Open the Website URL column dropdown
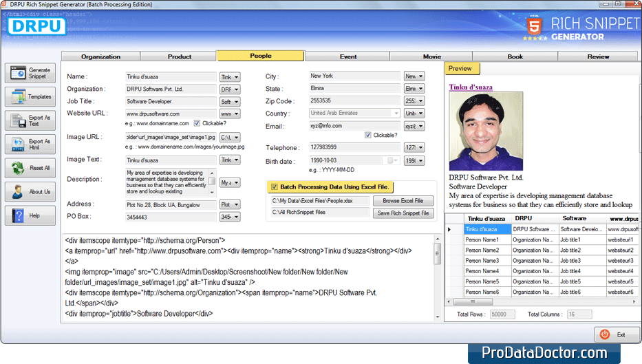This screenshot has width=642, height=364. (230, 114)
